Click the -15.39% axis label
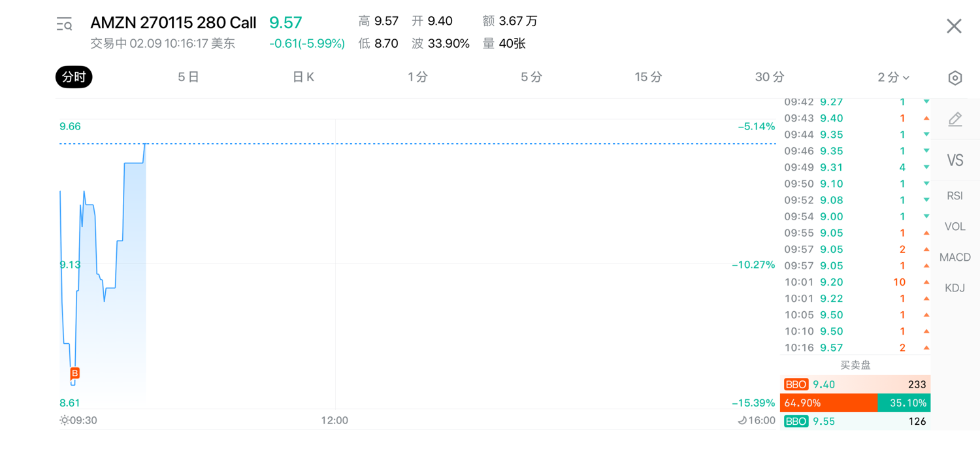980x451 pixels. pyautogui.click(x=754, y=403)
